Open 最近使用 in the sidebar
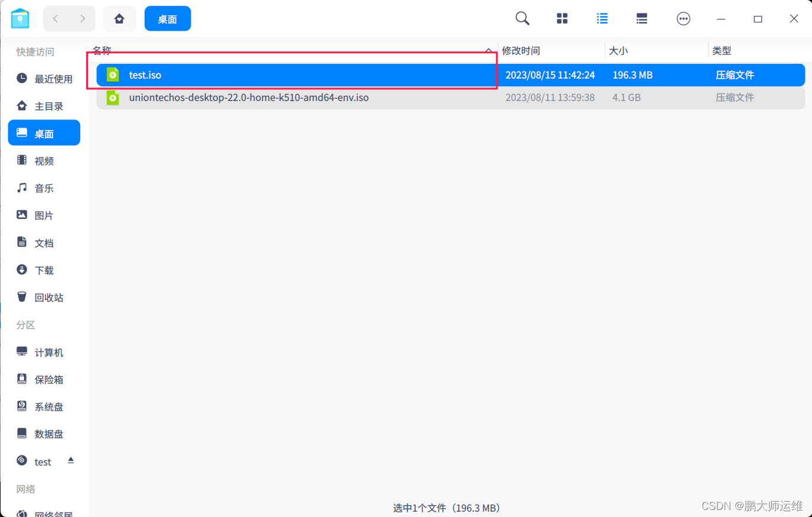 pos(44,79)
